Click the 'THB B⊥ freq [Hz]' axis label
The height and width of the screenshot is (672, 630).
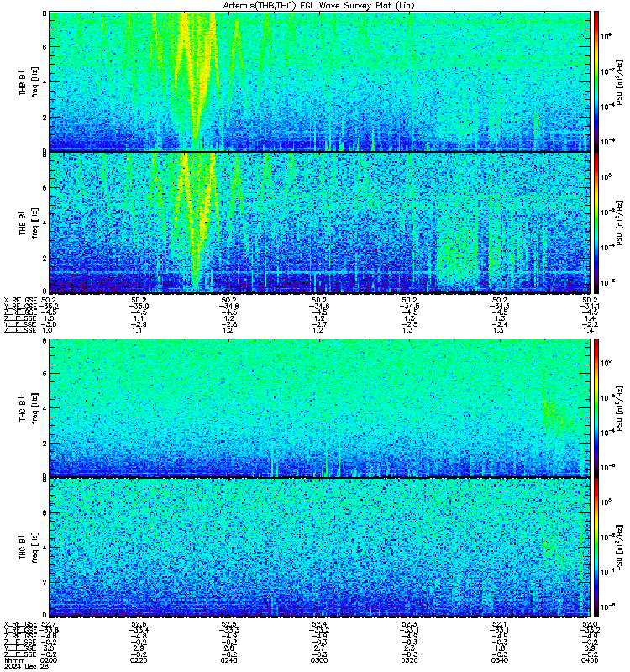[29, 81]
